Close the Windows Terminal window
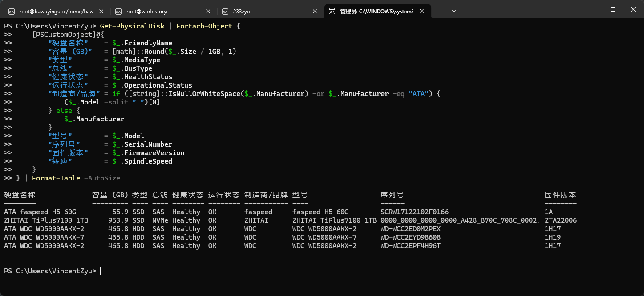Image resolution: width=644 pixels, height=296 pixels. point(633,9)
